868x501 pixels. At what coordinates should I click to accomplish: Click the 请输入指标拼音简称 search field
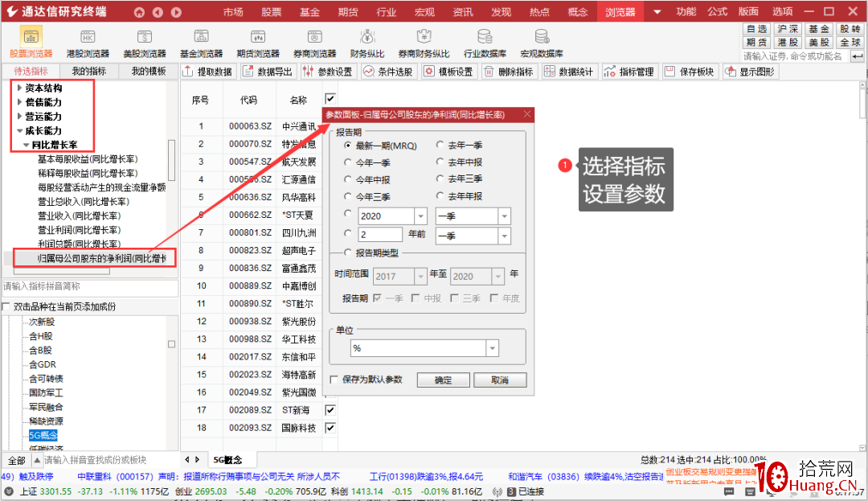pos(90,287)
